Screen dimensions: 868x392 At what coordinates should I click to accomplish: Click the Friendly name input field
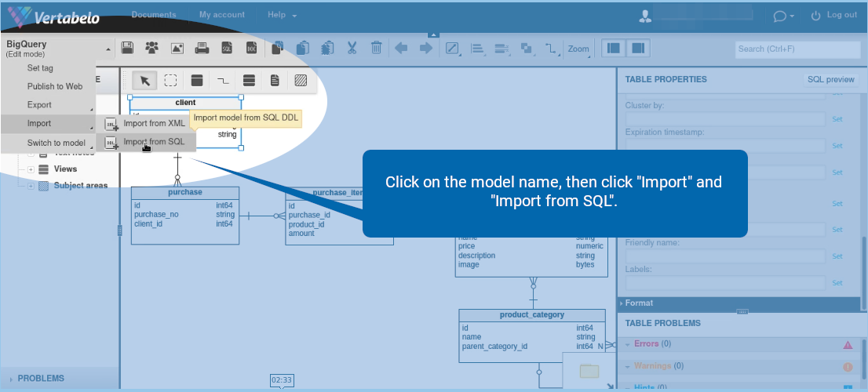(x=725, y=256)
